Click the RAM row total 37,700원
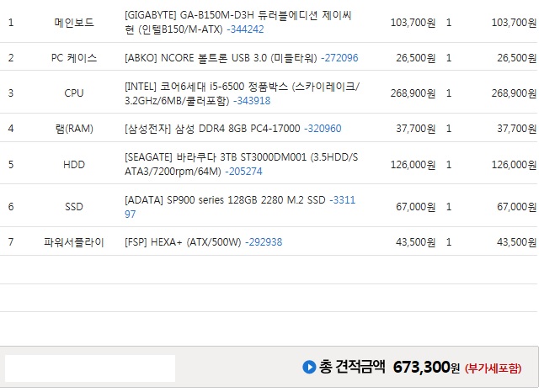The width and height of the screenshot is (544, 392). click(517, 129)
